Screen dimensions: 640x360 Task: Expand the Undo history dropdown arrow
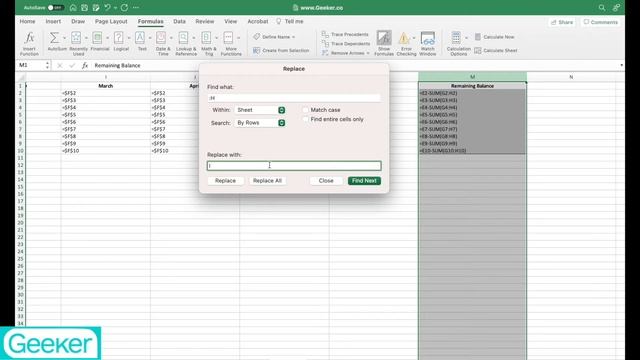(x=115, y=7)
